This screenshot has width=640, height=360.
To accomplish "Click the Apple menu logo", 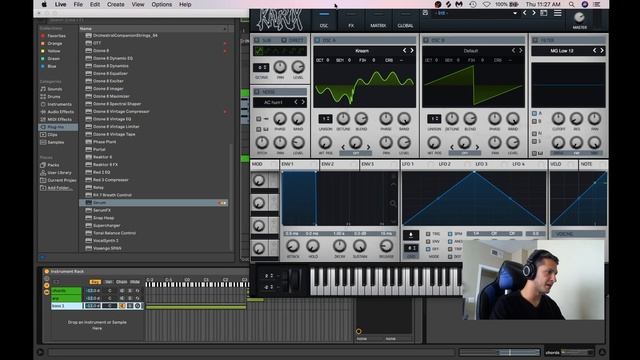I will [44, 4].
